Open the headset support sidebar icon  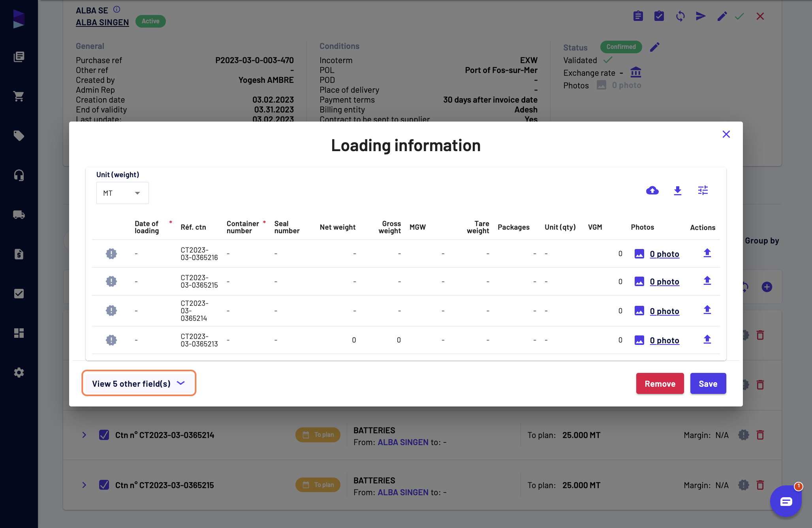coord(19,175)
